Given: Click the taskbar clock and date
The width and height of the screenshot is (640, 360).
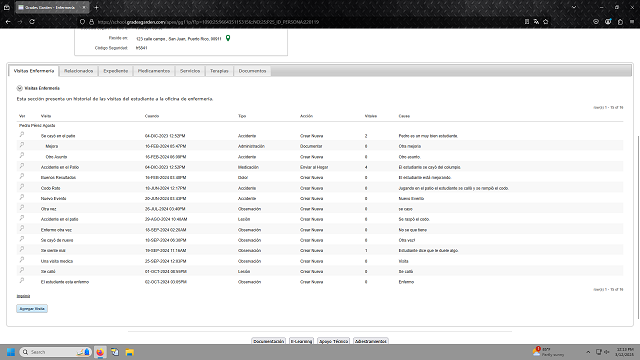Looking at the screenshot, I should point(625,352).
